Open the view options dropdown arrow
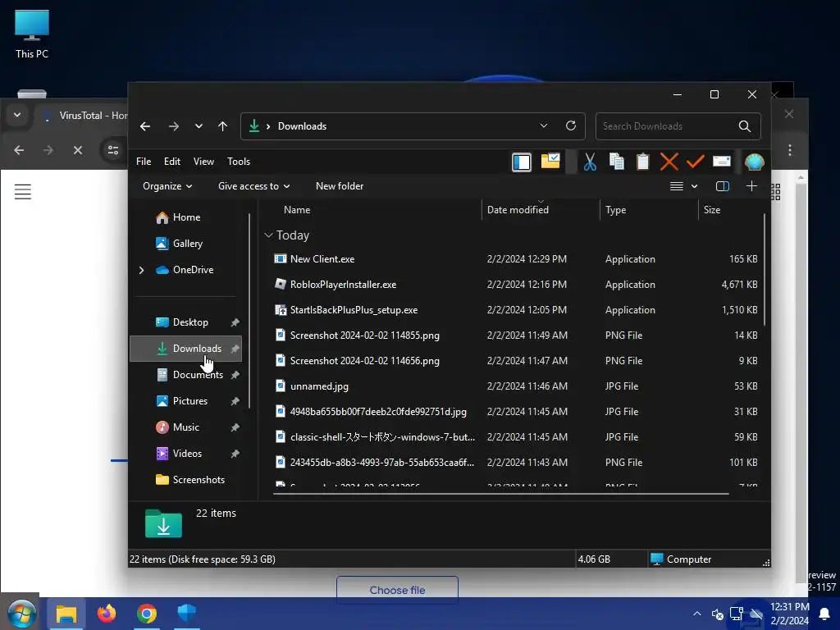 [694, 186]
